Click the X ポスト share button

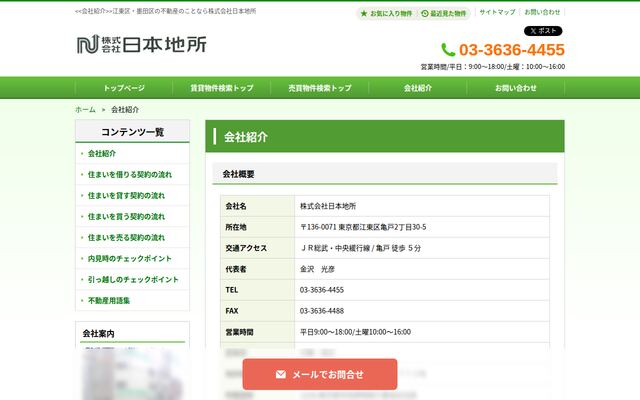(x=543, y=31)
